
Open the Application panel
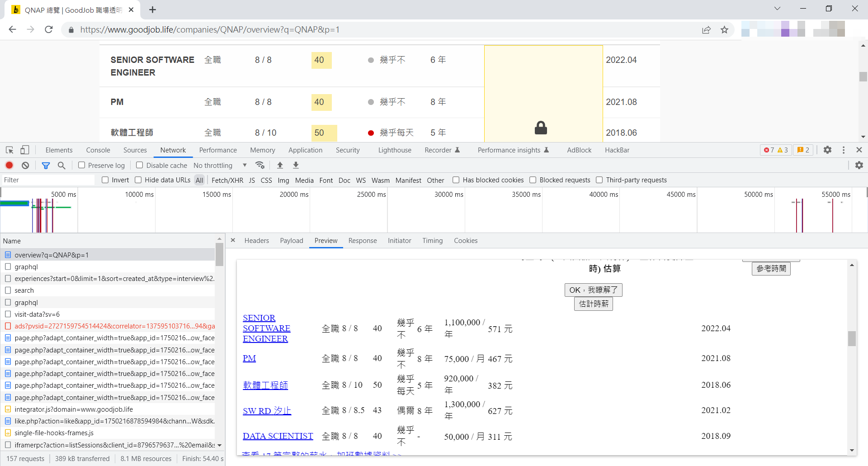tap(306, 150)
